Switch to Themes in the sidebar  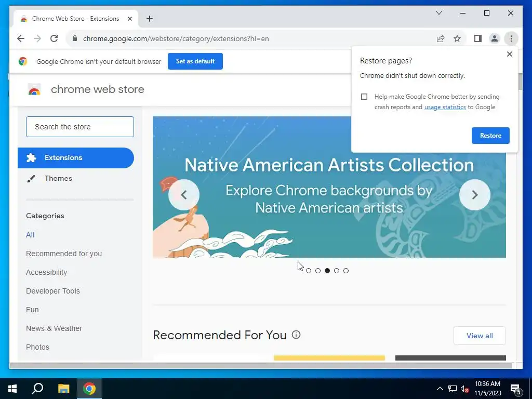click(x=58, y=179)
